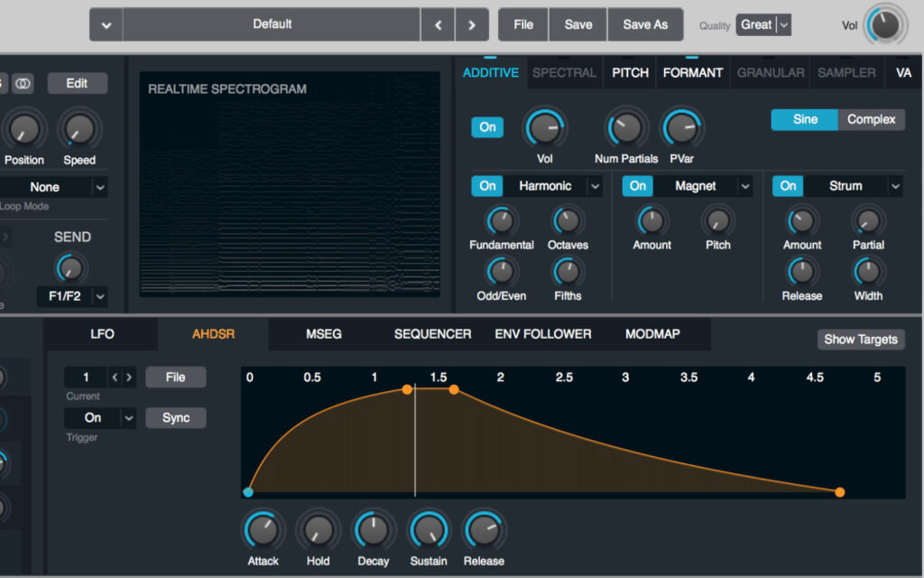The width and height of the screenshot is (924, 578).
Task: Open the Harmonic type dropdown
Action: [553, 186]
